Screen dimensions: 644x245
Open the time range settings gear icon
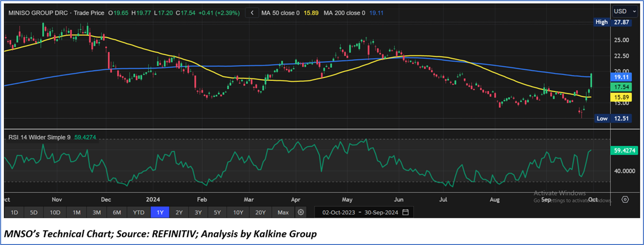pyautogui.click(x=301, y=212)
